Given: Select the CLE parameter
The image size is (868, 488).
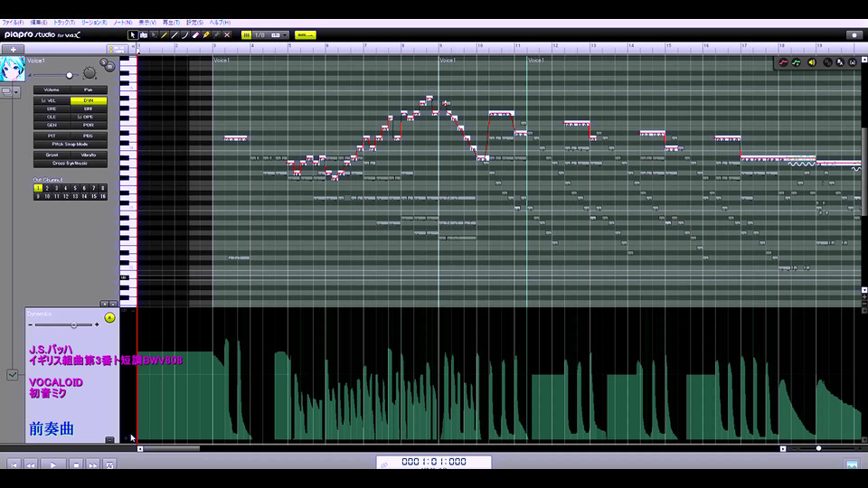Looking at the screenshot, I should (x=52, y=117).
